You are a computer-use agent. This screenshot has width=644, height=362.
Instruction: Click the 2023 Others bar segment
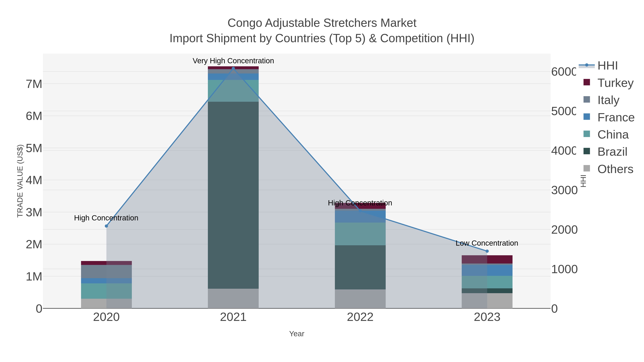(x=487, y=301)
